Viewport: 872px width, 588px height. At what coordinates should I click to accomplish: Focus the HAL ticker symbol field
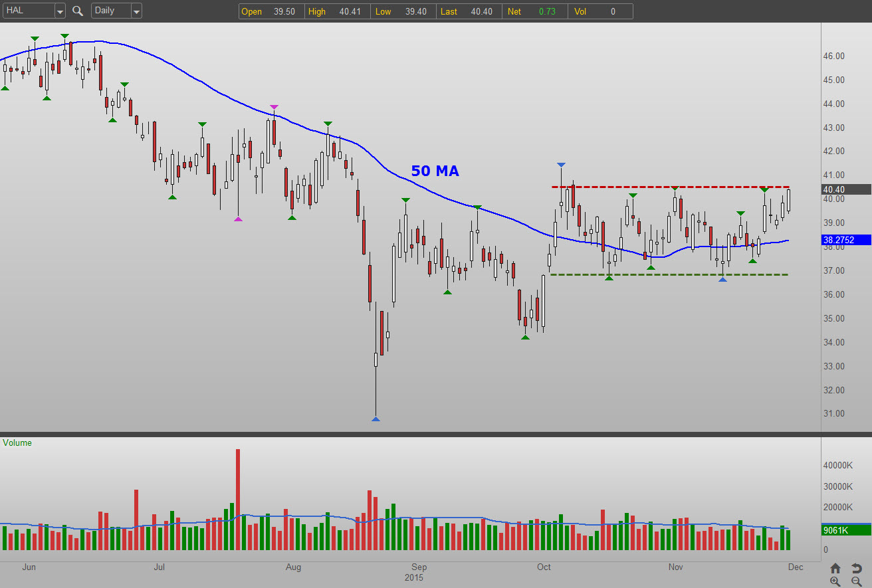[28, 11]
